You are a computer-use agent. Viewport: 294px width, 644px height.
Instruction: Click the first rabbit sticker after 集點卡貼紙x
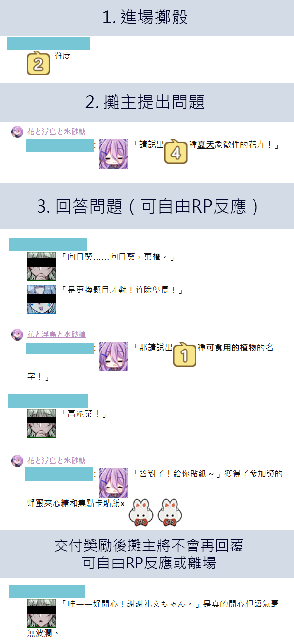[x=141, y=512]
